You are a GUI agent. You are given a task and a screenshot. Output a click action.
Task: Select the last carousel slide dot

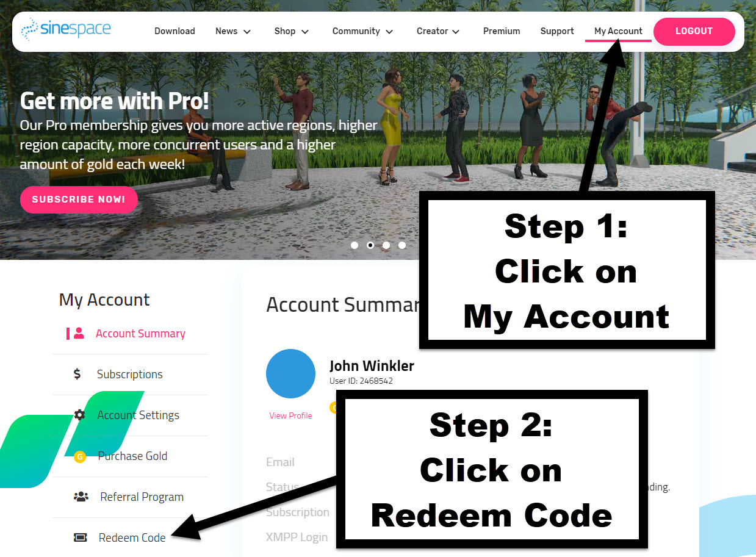coord(402,245)
